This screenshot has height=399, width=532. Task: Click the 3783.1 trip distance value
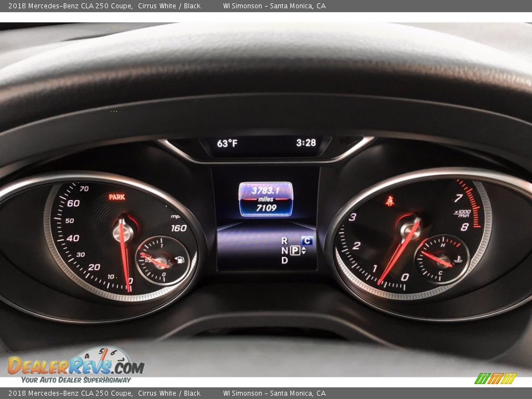click(x=265, y=190)
